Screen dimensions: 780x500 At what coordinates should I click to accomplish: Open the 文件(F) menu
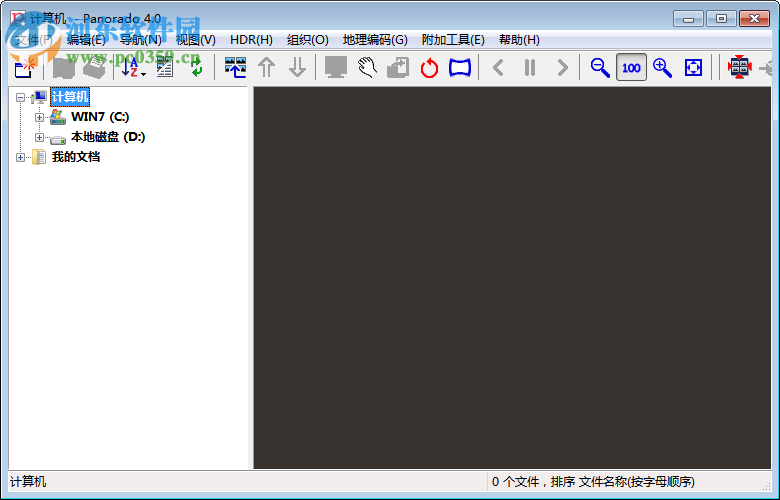tap(34, 40)
